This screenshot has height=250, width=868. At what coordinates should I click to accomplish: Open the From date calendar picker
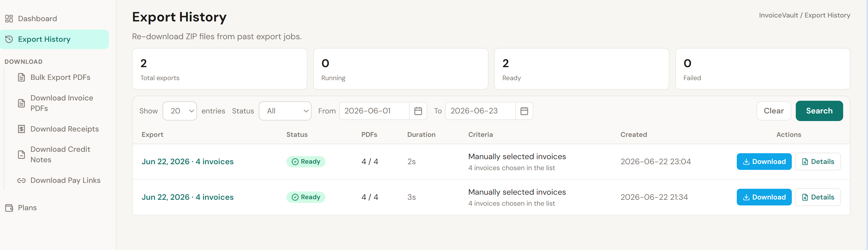tap(418, 111)
